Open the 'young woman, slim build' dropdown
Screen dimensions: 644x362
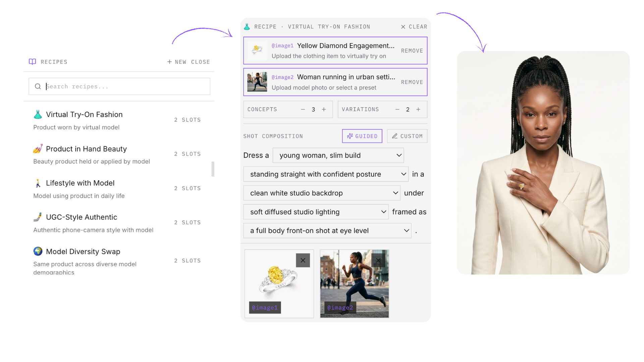click(x=338, y=156)
